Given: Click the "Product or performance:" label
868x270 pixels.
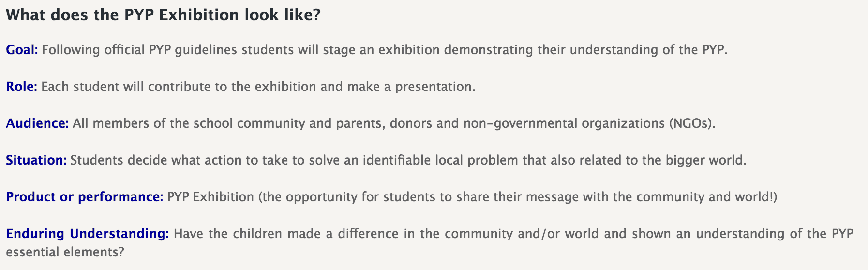Looking at the screenshot, I should (x=84, y=197).
